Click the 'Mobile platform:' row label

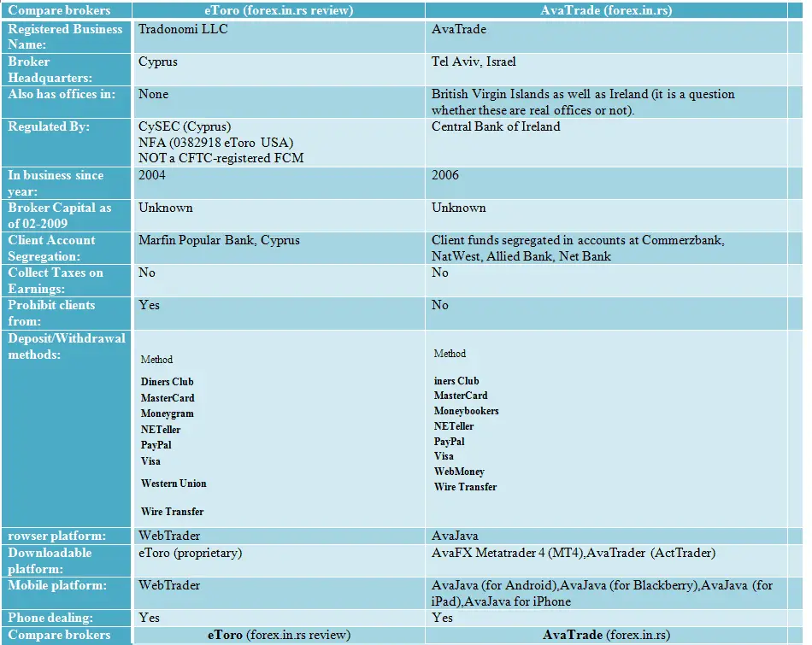pyautogui.click(x=57, y=585)
